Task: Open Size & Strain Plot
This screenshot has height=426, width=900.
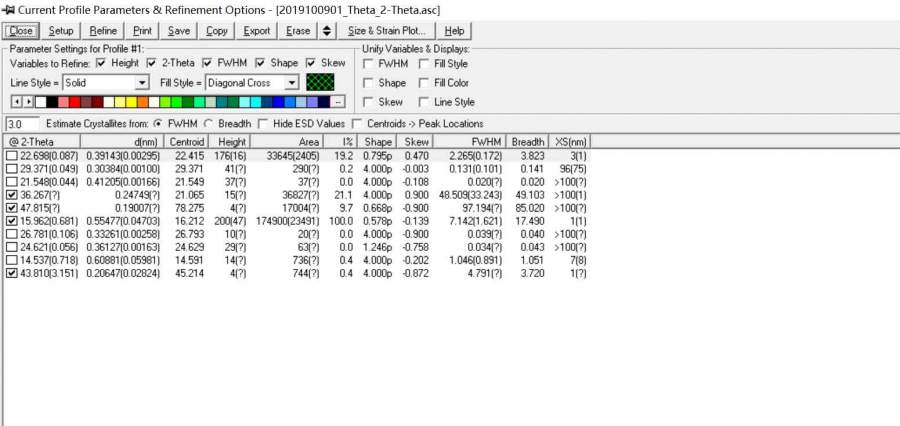Action: (386, 31)
